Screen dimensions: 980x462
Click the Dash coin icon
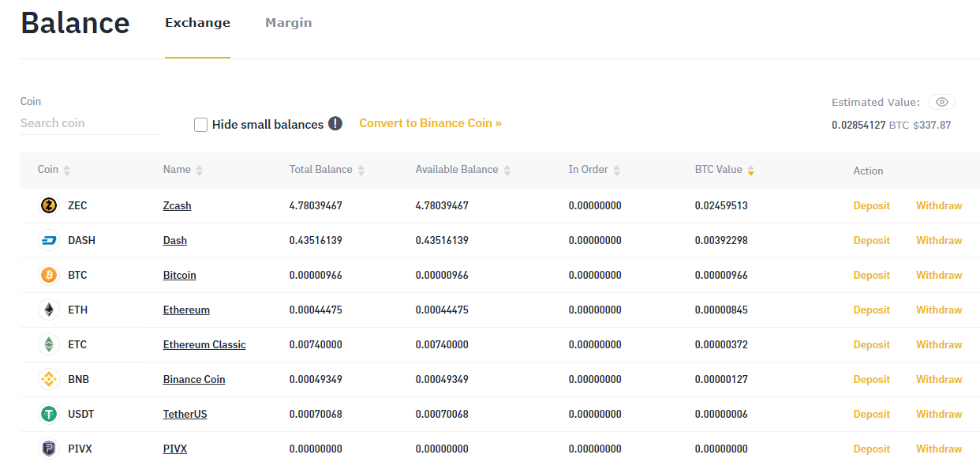click(x=49, y=241)
